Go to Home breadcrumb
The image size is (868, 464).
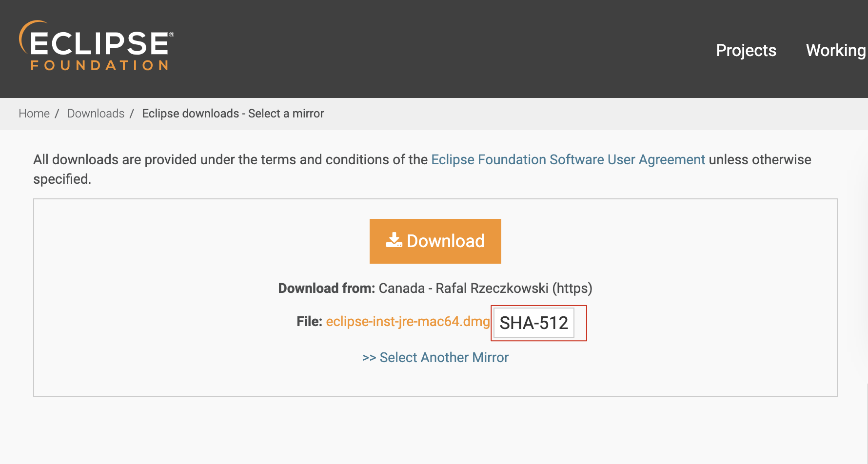click(x=34, y=114)
